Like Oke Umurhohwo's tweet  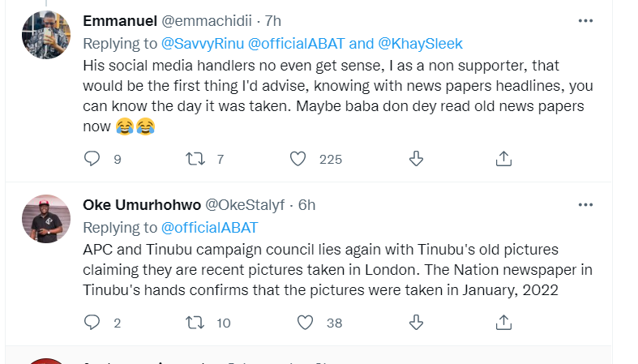point(305,323)
